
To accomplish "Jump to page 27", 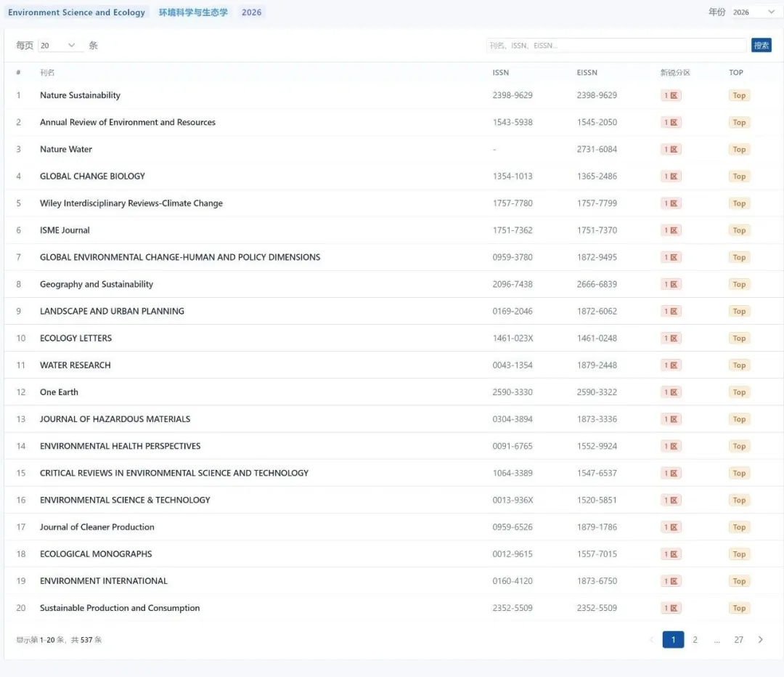I will tap(738, 640).
